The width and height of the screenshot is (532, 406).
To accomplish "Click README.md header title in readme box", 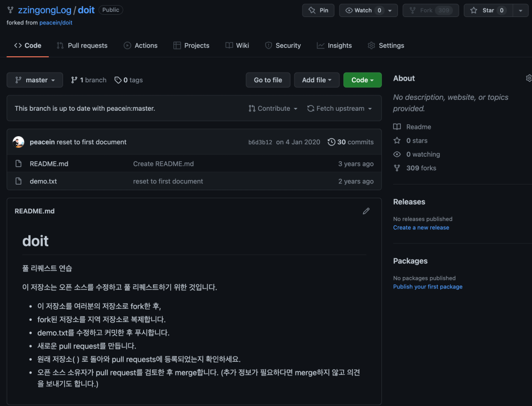I will 35,211.
